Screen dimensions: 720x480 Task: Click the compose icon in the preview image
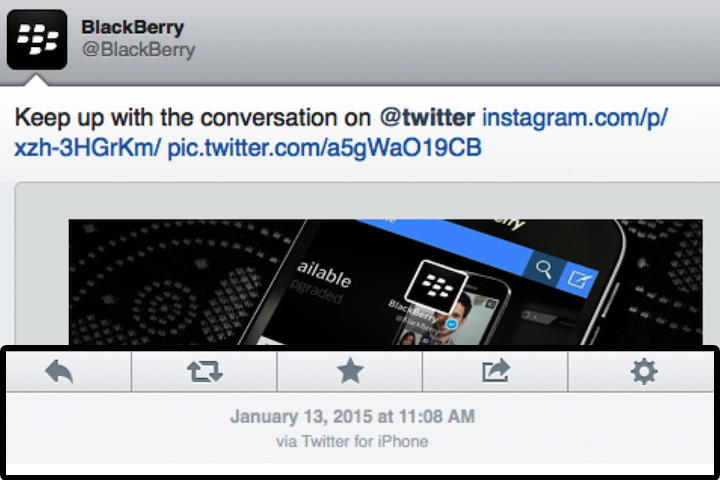point(578,277)
